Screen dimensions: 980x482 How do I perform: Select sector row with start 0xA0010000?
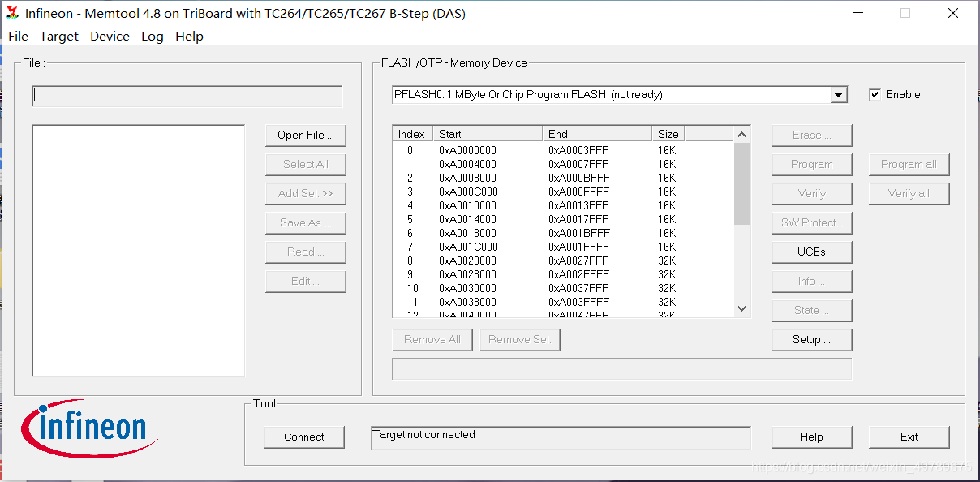(564, 206)
